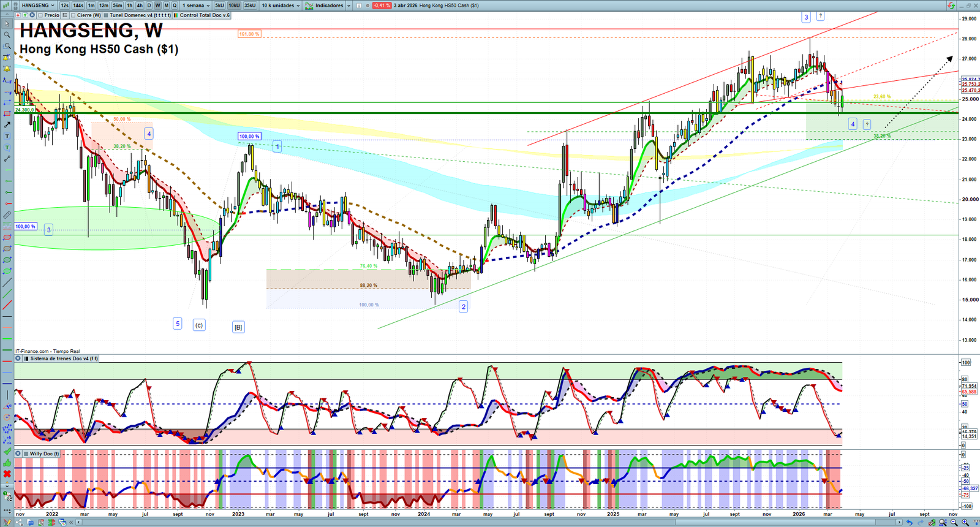The height and width of the screenshot is (527, 980).
Task: Click the blue remove circle icon
Action: (x=32, y=15)
